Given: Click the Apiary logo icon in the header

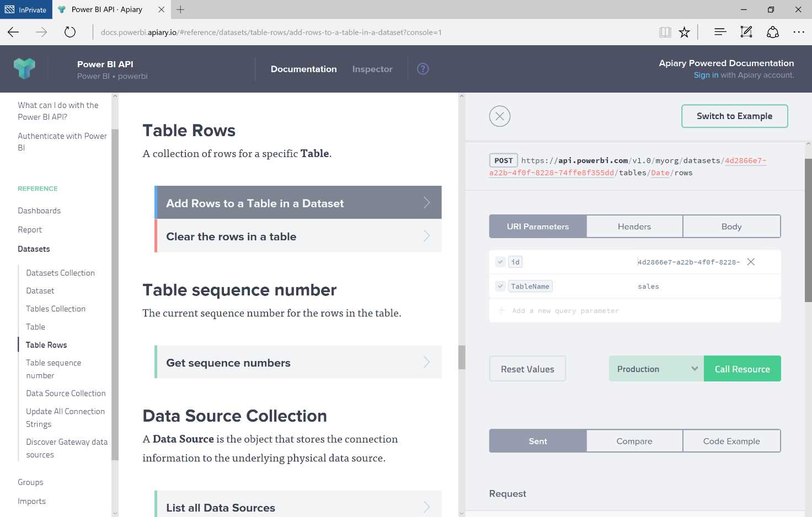Looking at the screenshot, I should 24,68.
